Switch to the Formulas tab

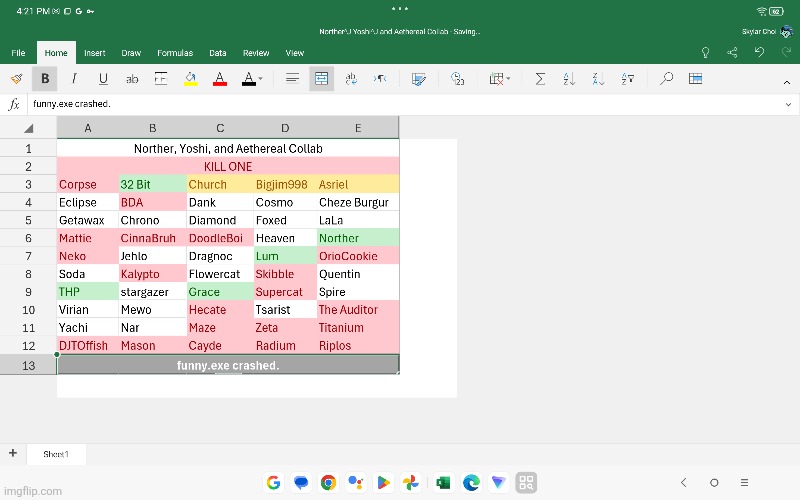point(175,53)
